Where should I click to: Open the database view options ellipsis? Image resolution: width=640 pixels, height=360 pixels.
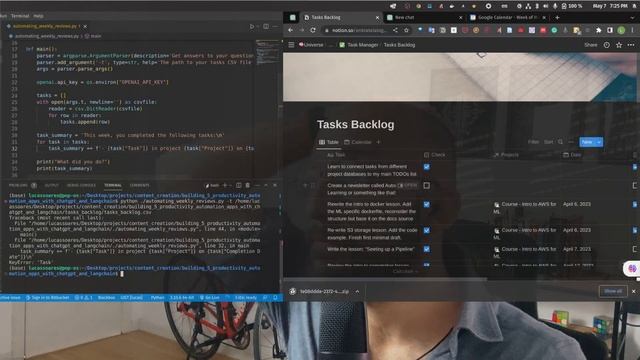(x=571, y=142)
